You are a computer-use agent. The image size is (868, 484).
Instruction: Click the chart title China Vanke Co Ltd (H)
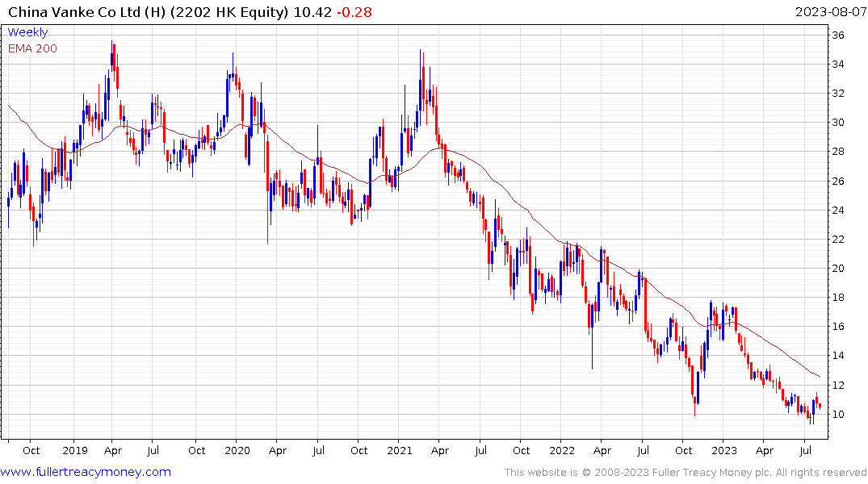click(x=87, y=12)
